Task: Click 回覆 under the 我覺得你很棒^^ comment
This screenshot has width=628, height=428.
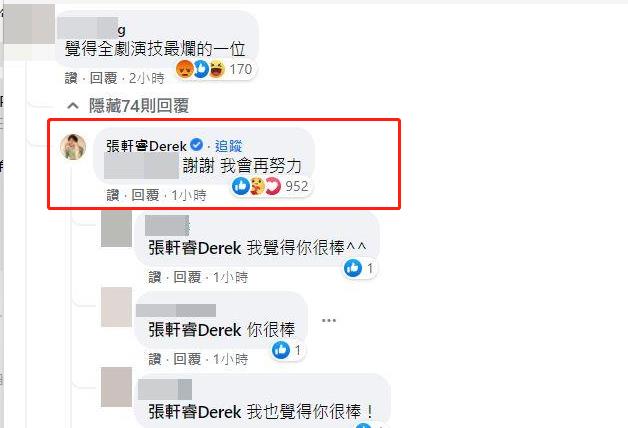Action: click(x=187, y=277)
